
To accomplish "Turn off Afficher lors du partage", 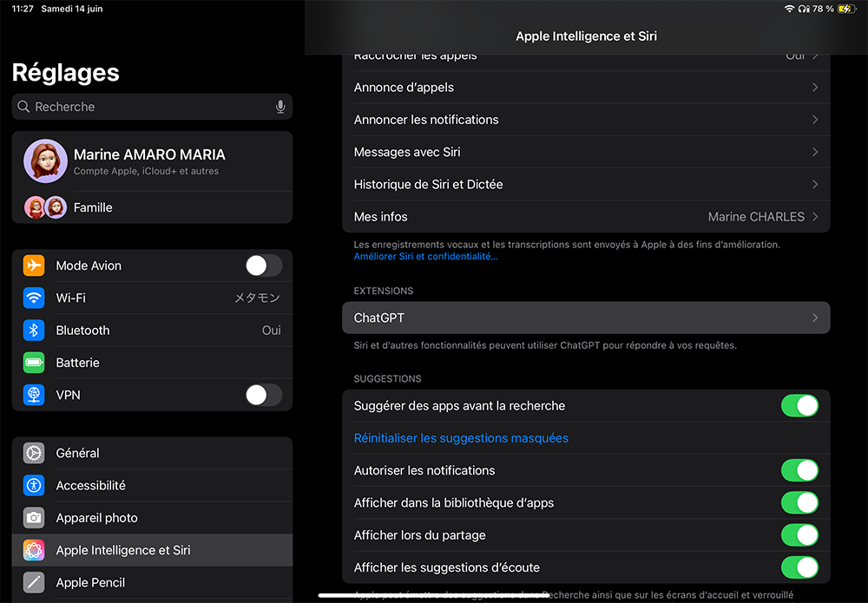I will point(799,535).
